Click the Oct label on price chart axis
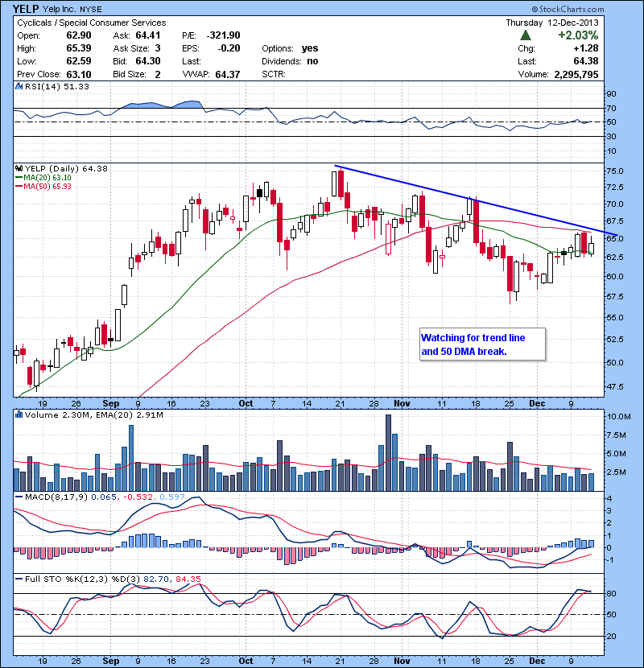644x668 pixels. pyautogui.click(x=246, y=403)
